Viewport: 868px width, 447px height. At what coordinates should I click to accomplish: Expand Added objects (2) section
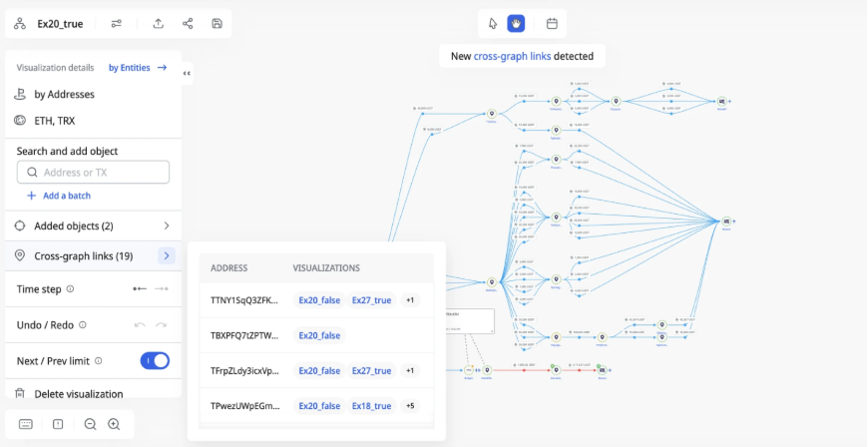93,225
